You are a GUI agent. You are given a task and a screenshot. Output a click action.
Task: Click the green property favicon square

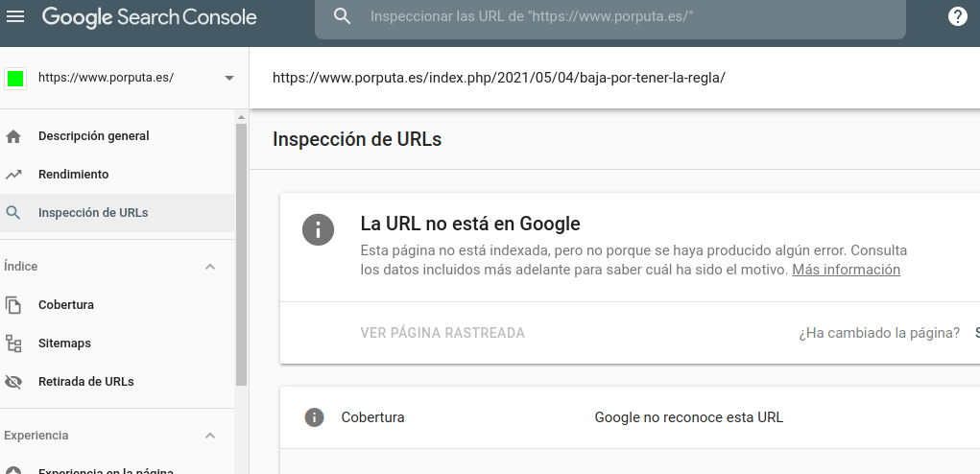pos(15,79)
